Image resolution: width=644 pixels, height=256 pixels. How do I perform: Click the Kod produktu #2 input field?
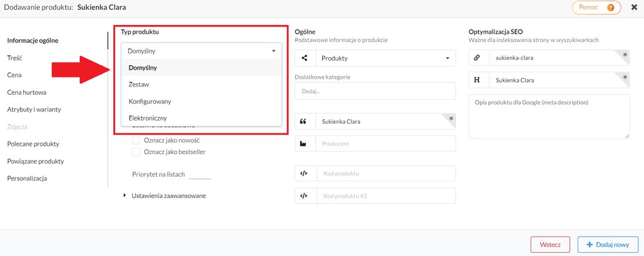(386, 196)
